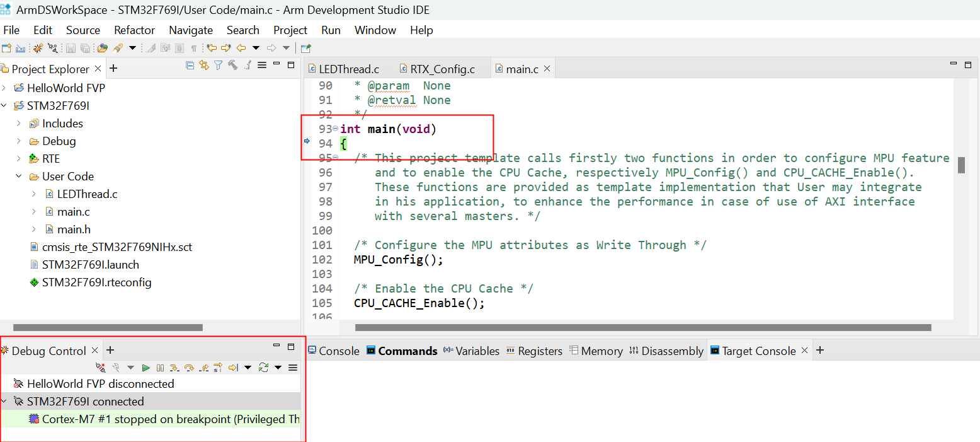
Task: Click Collapse All in Project Explorer
Action: 190,65
